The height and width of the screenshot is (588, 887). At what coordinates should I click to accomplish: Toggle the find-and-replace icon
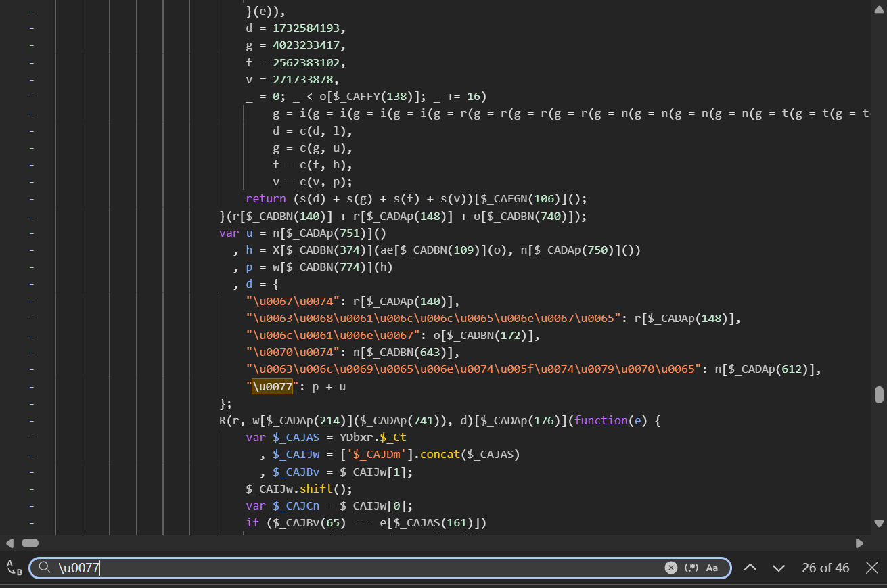click(14, 568)
